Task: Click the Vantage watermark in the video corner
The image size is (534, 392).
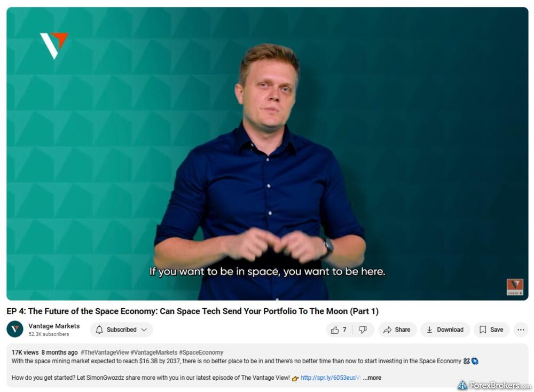Action: (x=515, y=287)
